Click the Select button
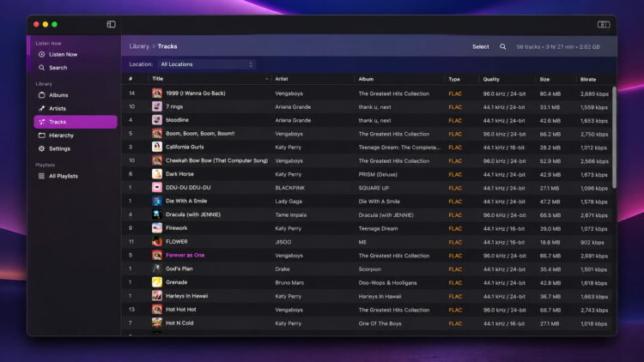This screenshot has height=362, width=644. click(x=481, y=47)
